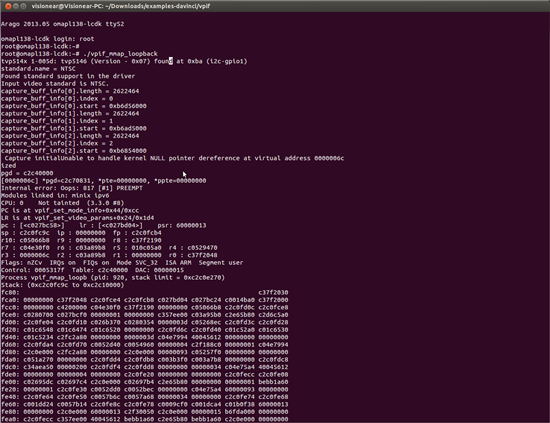Click the capture_buff_info[0].start address line
Viewport: 550px width, 423px height.
tap(74, 106)
